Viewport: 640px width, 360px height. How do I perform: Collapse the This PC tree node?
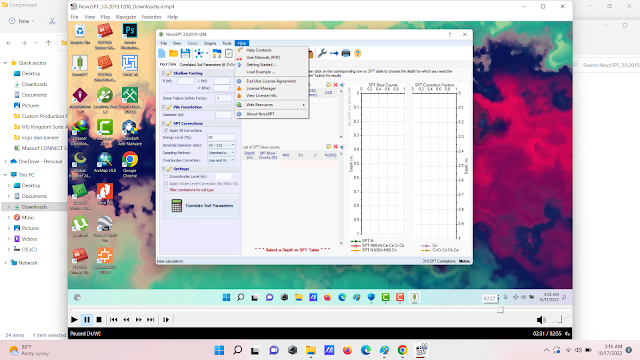pos(5,175)
